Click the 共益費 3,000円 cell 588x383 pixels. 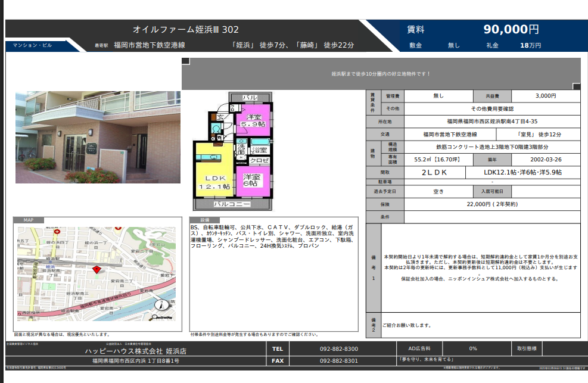(546, 96)
